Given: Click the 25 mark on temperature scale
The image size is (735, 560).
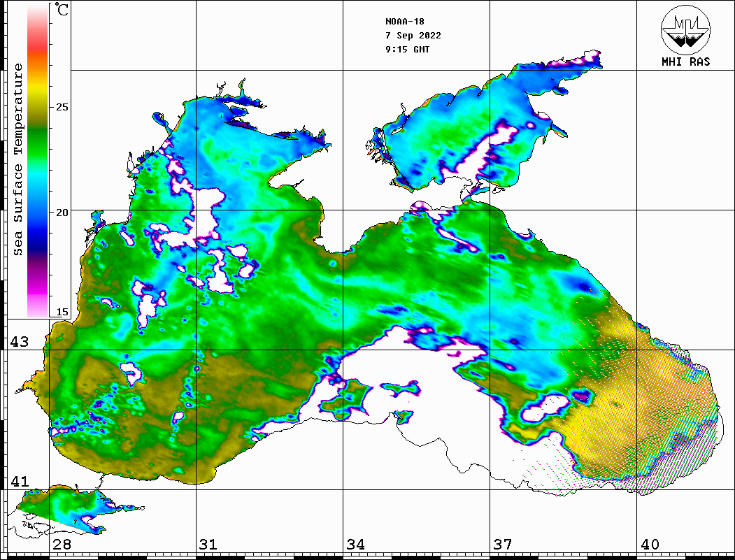Looking at the screenshot, I should pyautogui.click(x=62, y=107).
